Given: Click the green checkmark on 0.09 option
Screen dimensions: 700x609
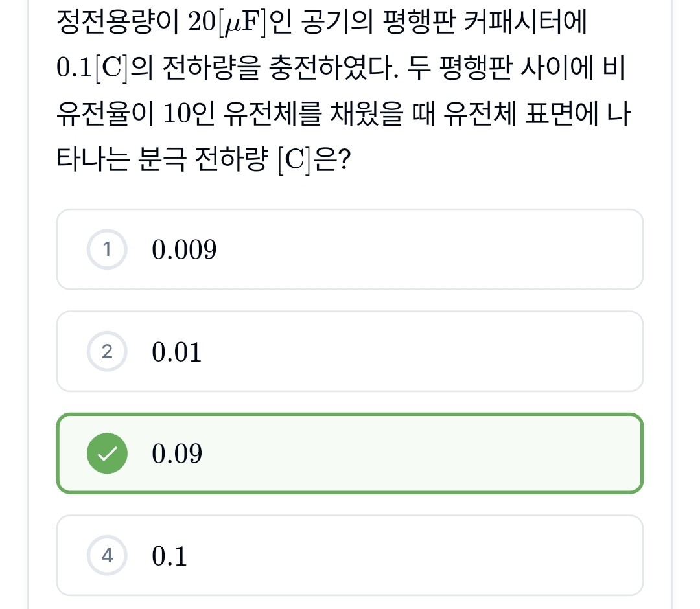Looking at the screenshot, I should click(x=107, y=454).
